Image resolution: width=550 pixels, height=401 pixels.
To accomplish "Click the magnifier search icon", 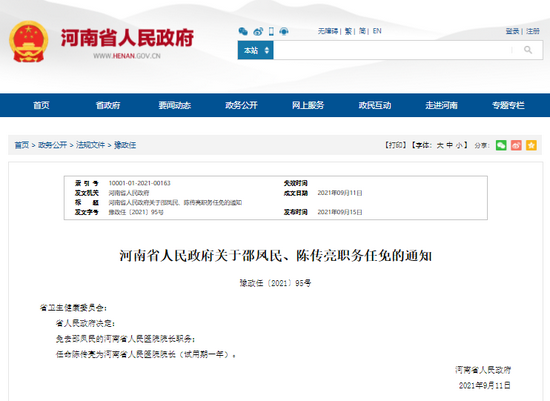I will (528, 50).
